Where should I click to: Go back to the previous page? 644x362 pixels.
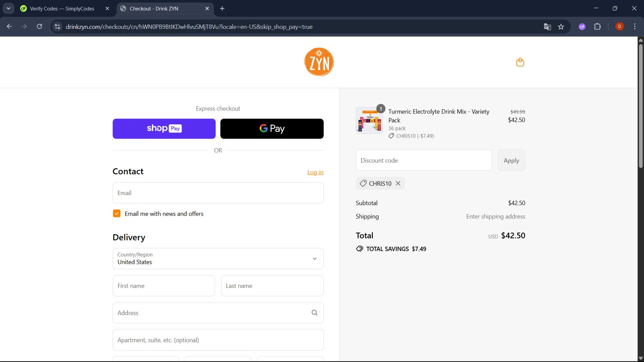tap(9, 27)
